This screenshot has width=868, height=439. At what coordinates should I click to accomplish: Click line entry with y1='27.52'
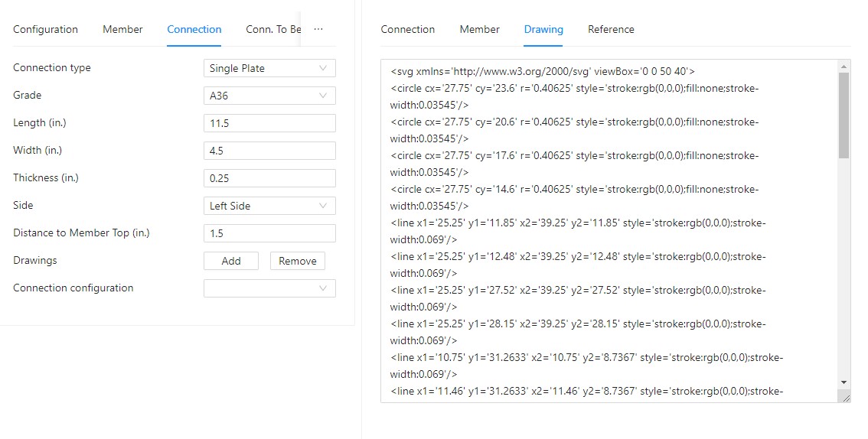[578, 298]
